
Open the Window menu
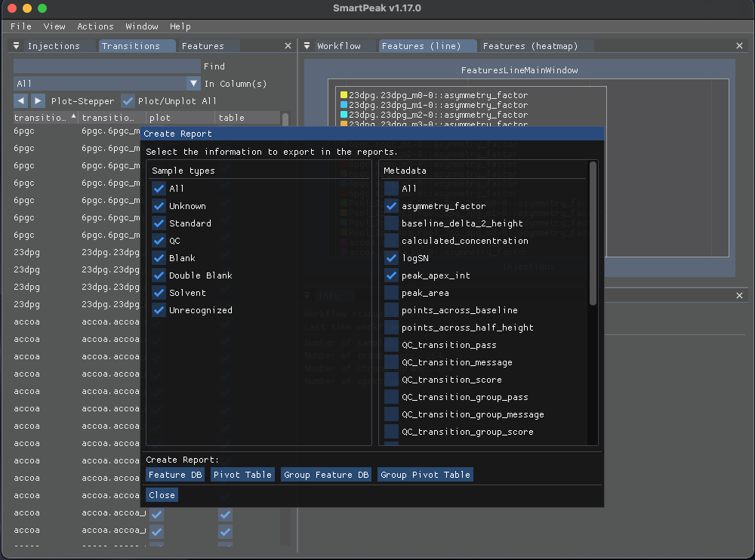point(142,26)
